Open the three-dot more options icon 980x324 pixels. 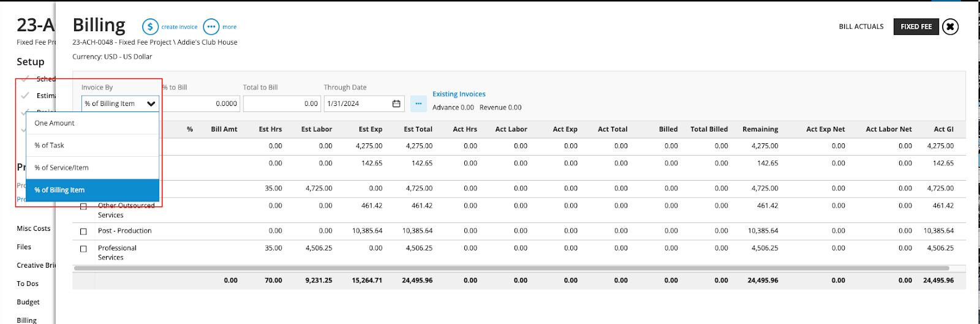(x=211, y=27)
